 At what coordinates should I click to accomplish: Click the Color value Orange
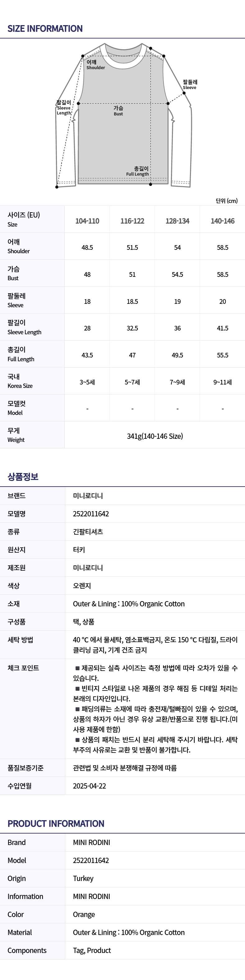tap(84, 915)
